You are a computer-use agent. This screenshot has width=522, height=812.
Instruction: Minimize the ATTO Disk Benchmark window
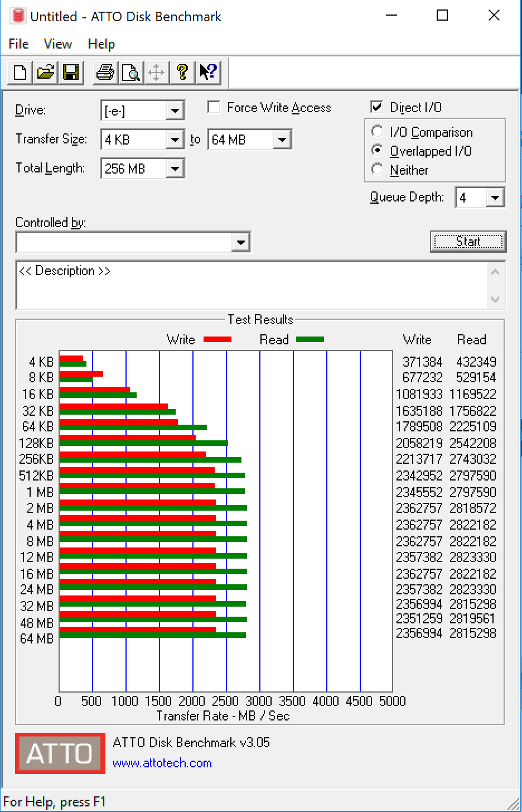(x=391, y=16)
